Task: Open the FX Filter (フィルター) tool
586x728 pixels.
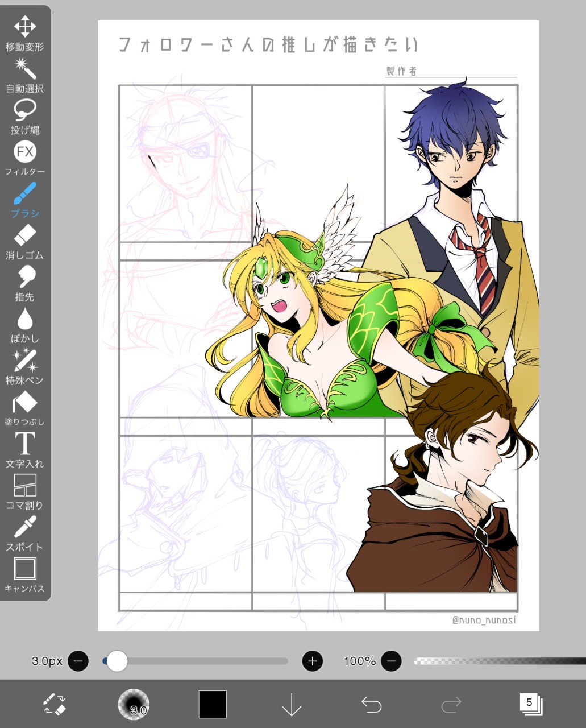Action: 25,158
